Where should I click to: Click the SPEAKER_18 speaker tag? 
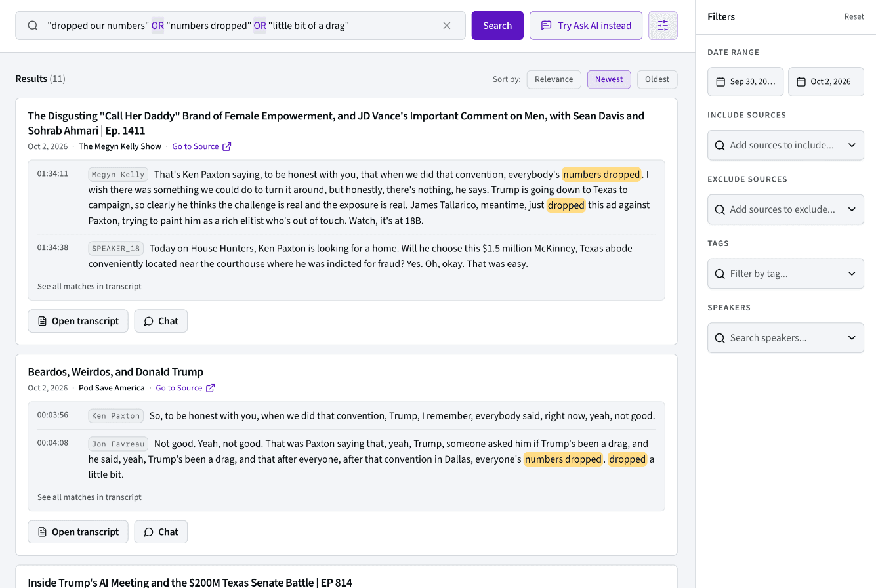[116, 249]
